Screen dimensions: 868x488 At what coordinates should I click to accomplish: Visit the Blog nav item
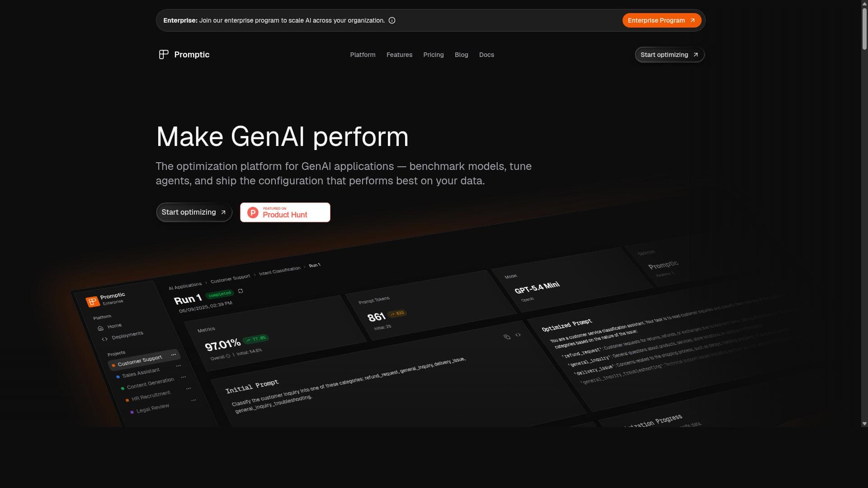[x=461, y=55]
